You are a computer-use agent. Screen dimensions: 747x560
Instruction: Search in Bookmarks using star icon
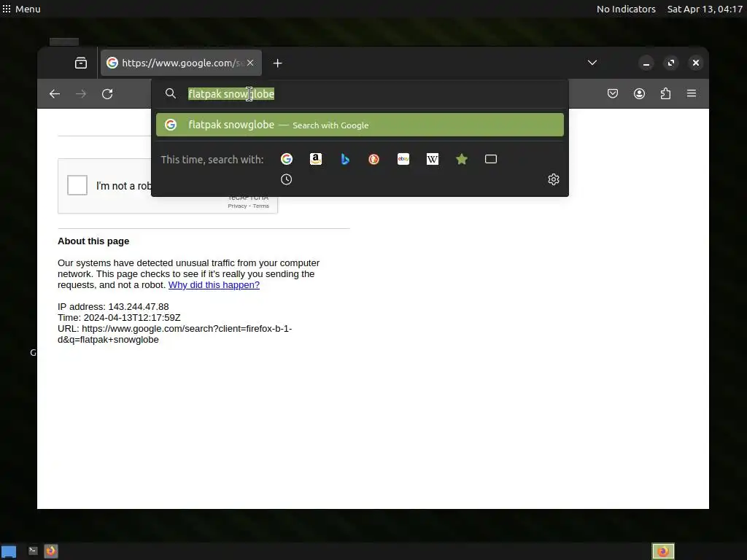coord(462,159)
